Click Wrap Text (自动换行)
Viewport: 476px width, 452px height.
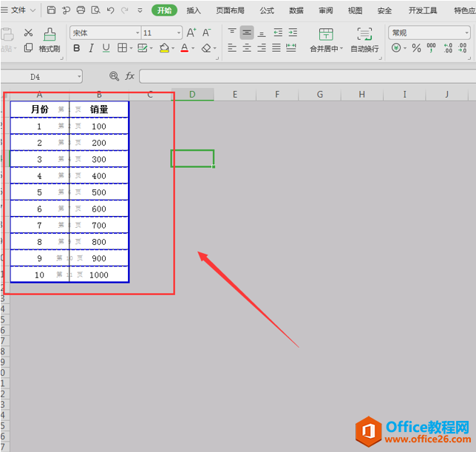[x=364, y=40]
